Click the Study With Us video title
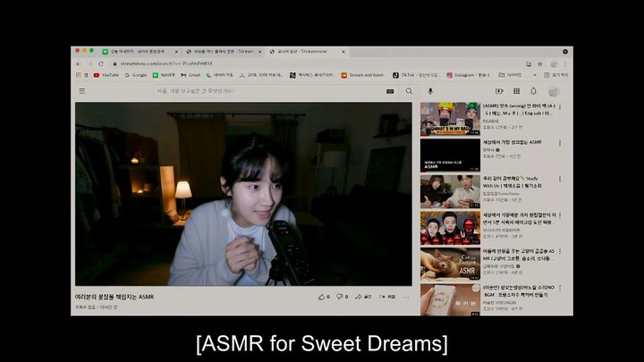The width and height of the screenshot is (644, 362). (x=513, y=182)
